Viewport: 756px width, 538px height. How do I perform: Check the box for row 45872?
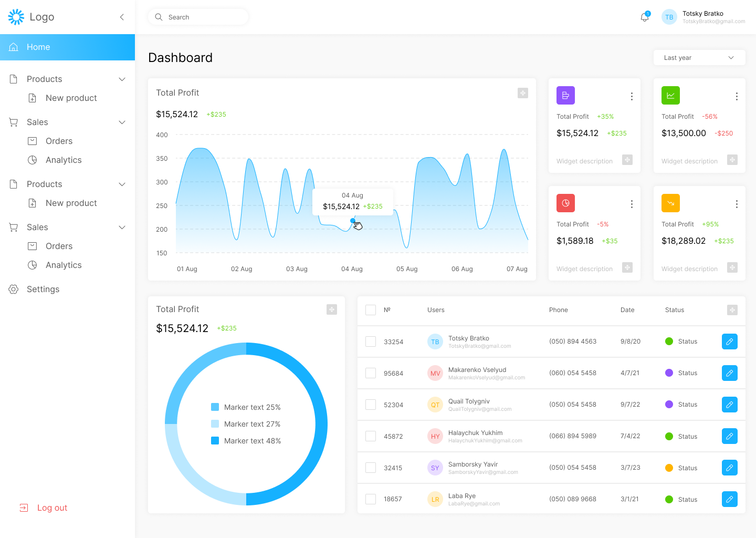click(371, 436)
